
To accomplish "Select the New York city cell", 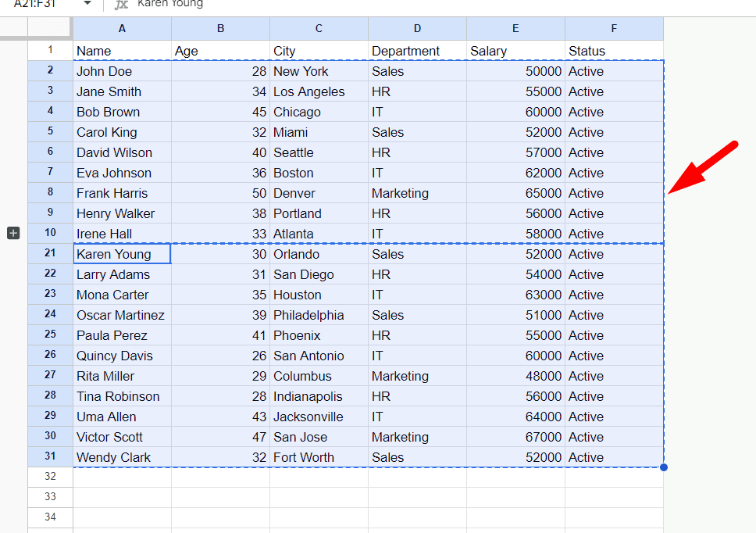I will click(319, 71).
